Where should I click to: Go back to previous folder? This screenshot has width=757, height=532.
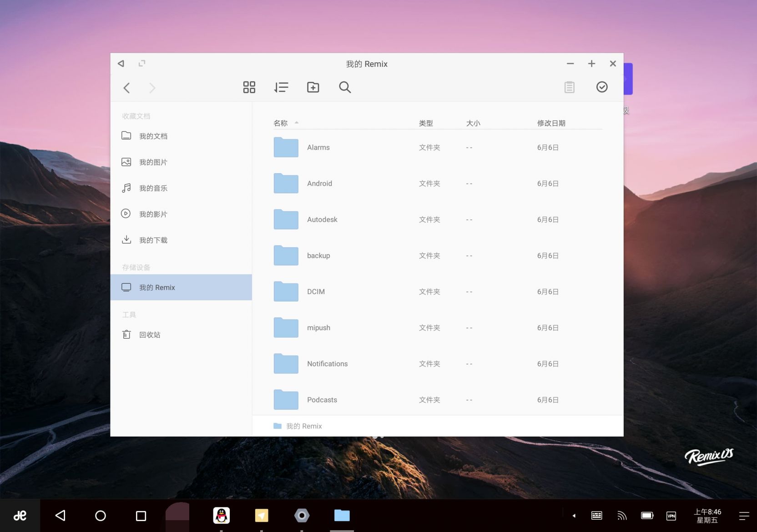click(127, 88)
